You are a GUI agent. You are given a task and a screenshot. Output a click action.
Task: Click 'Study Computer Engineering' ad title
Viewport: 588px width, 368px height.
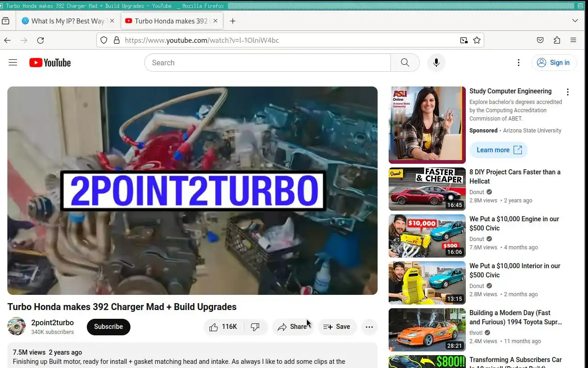coord(510,91)
